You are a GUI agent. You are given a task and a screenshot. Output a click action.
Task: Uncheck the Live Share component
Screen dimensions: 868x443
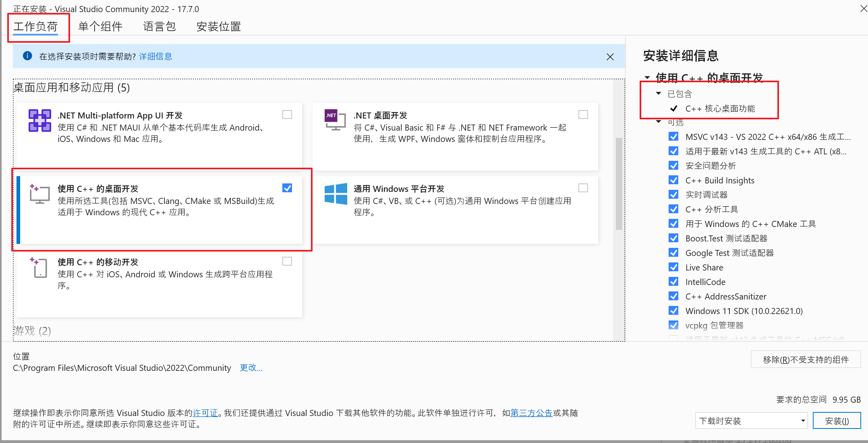(x=673, y=267)
